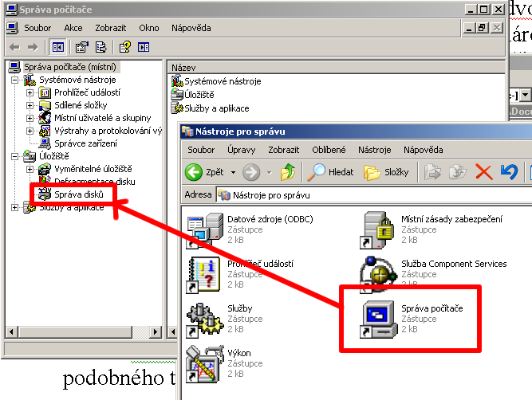Click the Složky folders button
532x400 pixels.
point(386,171)
